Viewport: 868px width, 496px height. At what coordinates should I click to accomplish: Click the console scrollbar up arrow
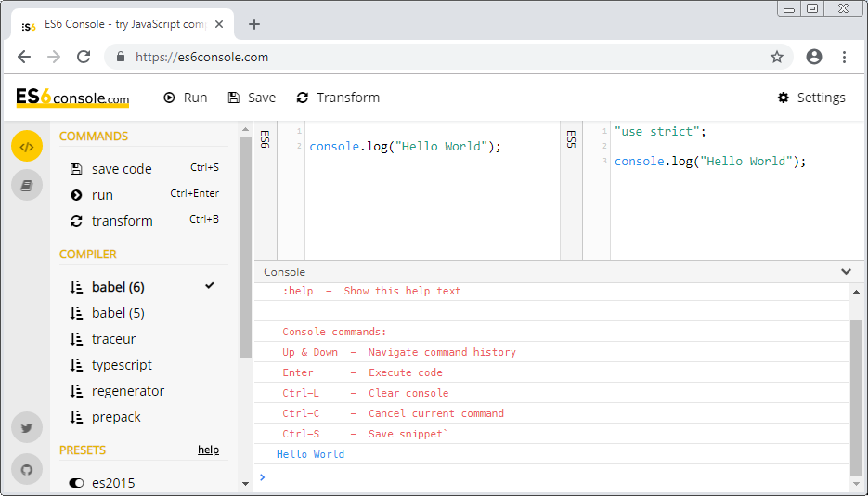click(856, 292)
